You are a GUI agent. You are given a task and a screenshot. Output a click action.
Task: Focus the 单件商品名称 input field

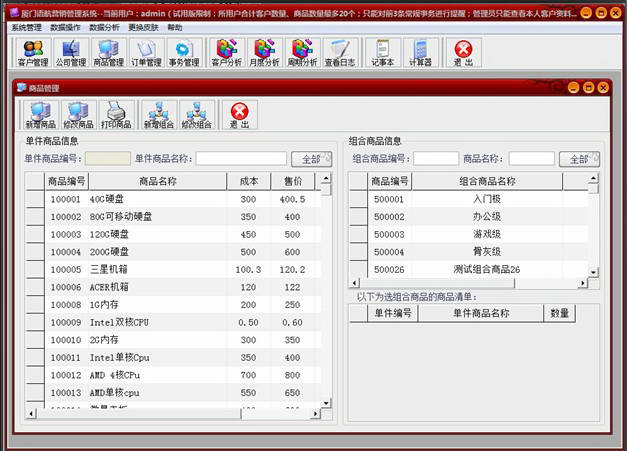point(241,159)
